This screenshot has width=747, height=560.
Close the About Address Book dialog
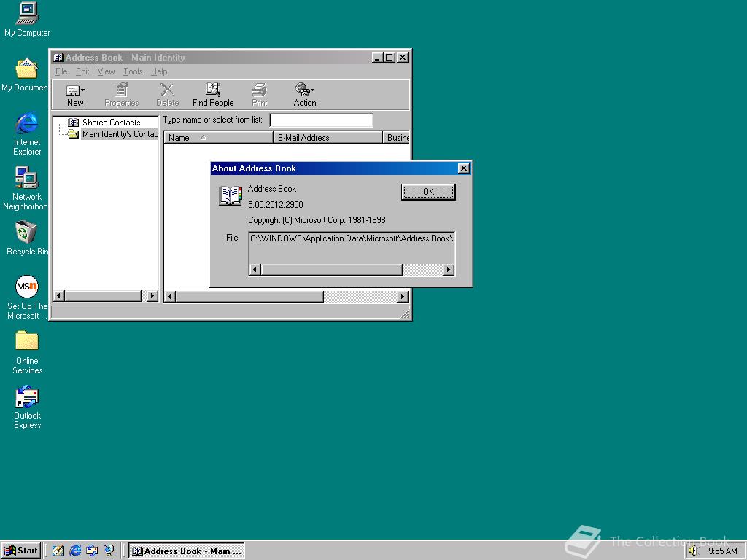coord(463,168)
